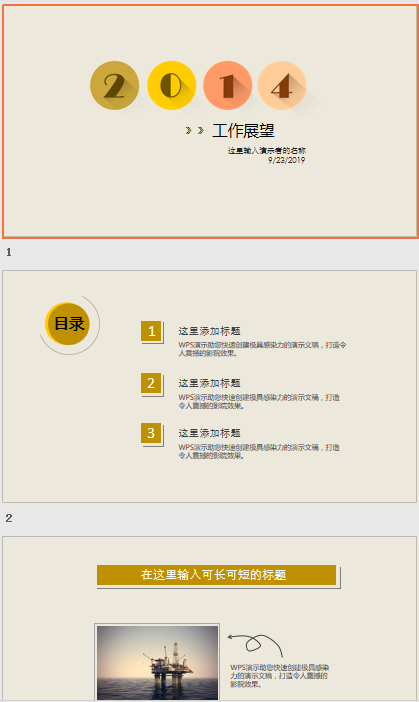Click the 目录 round badge
Screen dimensions: 419x702
coord(68,324)
